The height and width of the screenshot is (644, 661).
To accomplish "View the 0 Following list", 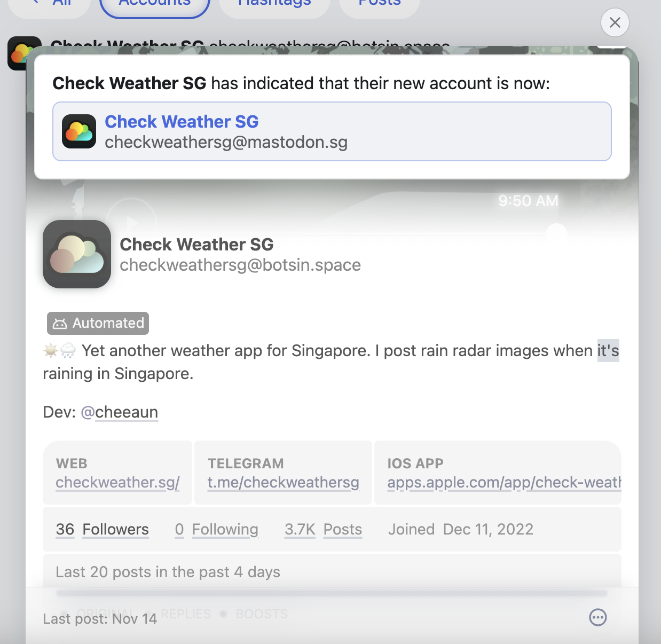I will point(216,529).
